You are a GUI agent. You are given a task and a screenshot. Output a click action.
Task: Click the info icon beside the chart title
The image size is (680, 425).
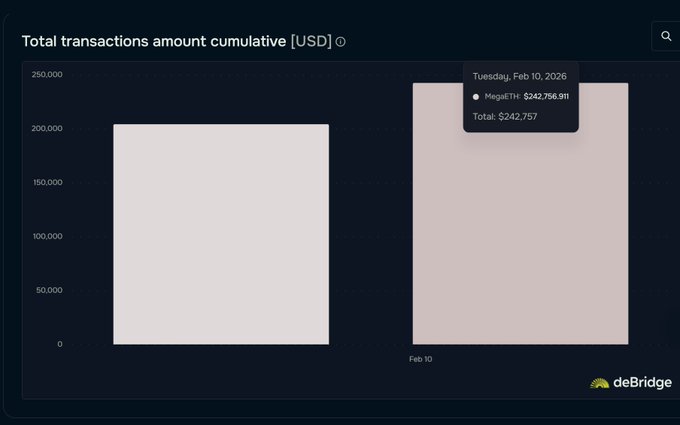(x=341, y=42)
